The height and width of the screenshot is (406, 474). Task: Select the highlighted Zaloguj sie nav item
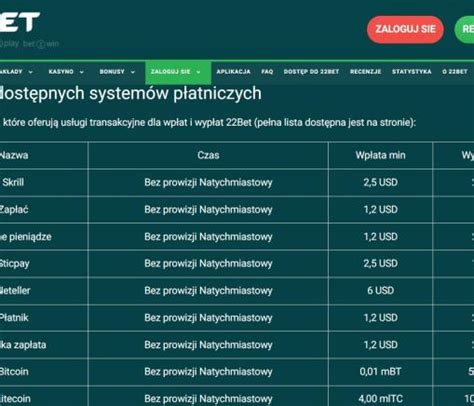tap(178, 72)
